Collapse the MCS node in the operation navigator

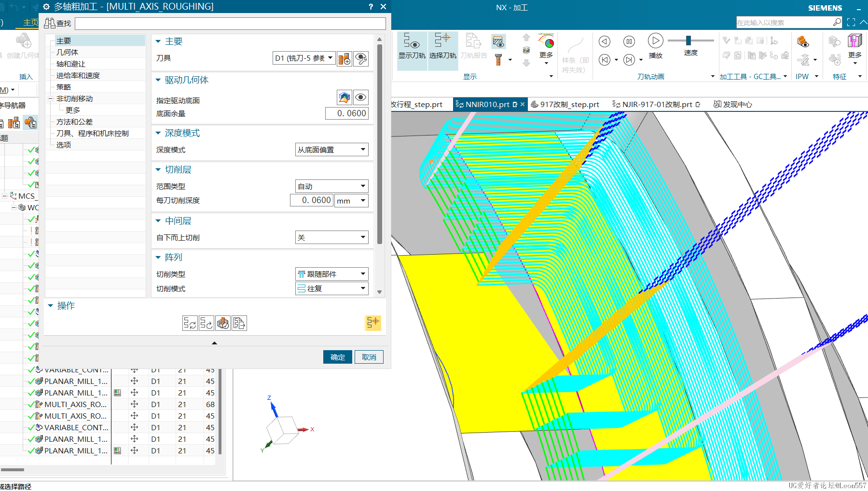(x=5, y=196)
